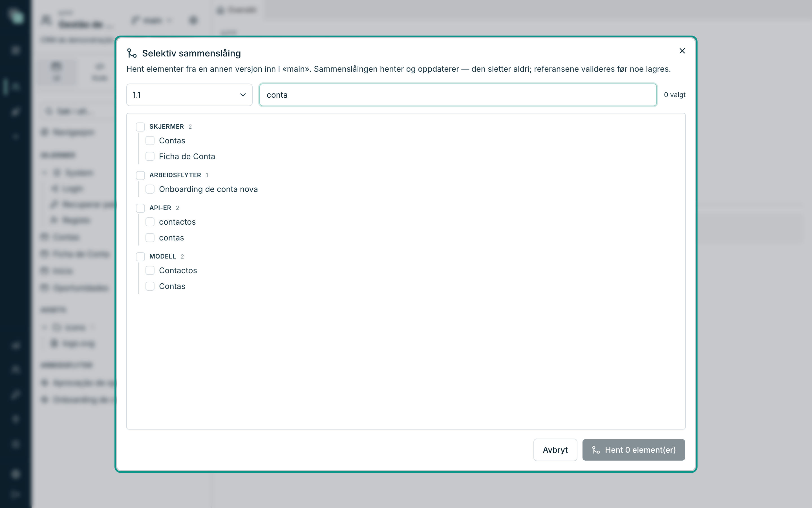The image size is (812, 508).
Task: Check Onboarding de conta nova
Action: click(150, 189)
